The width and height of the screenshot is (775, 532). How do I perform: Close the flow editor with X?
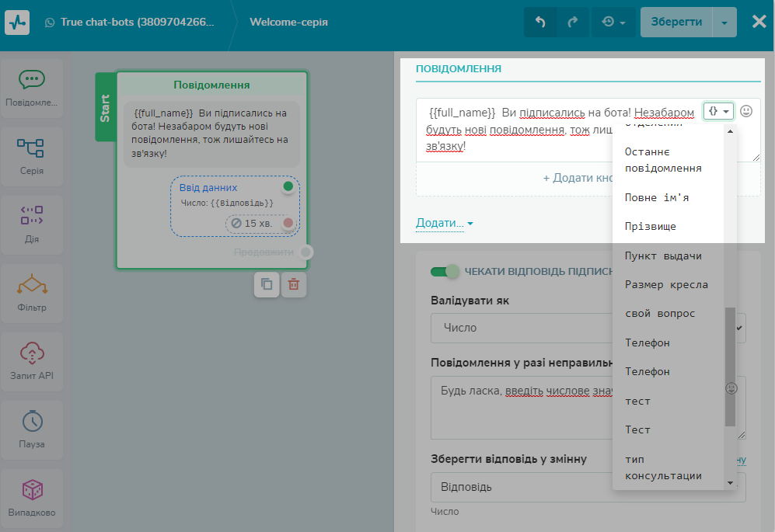coord(759,22)
